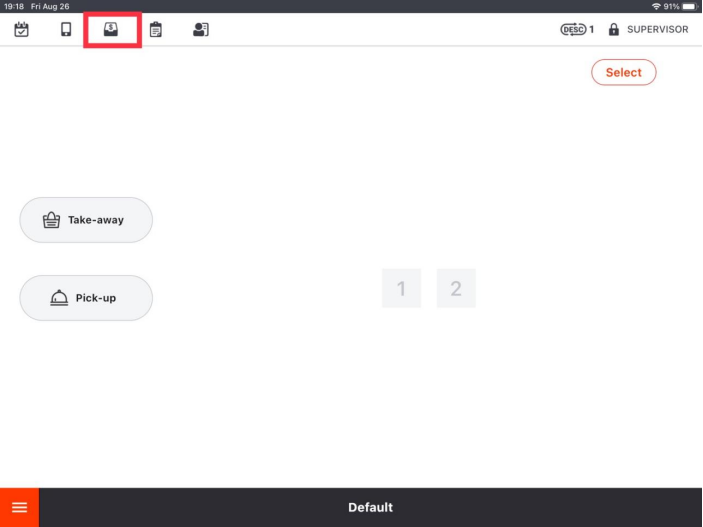The image size is (703, 527).
Task: Tap the Default floor label
Action: click(x=370, y=507)
